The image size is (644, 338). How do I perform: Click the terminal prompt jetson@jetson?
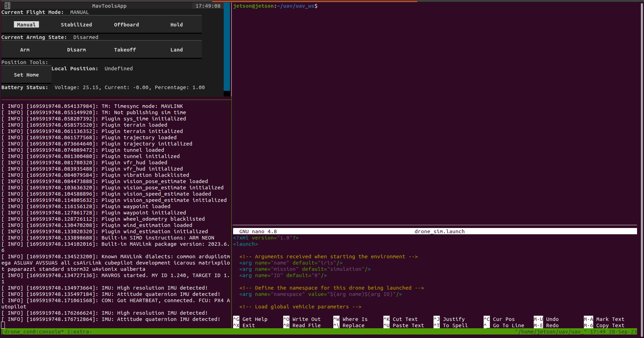(253, 6)
